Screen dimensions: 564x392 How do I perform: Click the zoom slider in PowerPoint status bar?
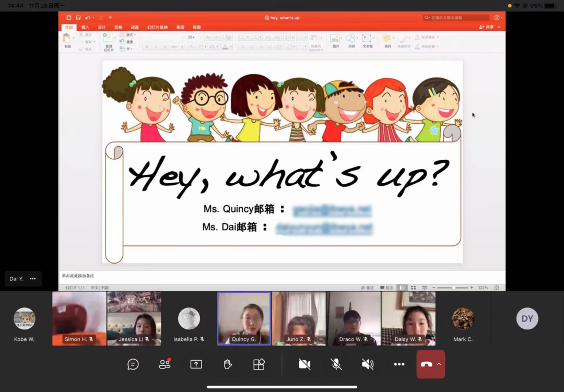tap(454, 288)
